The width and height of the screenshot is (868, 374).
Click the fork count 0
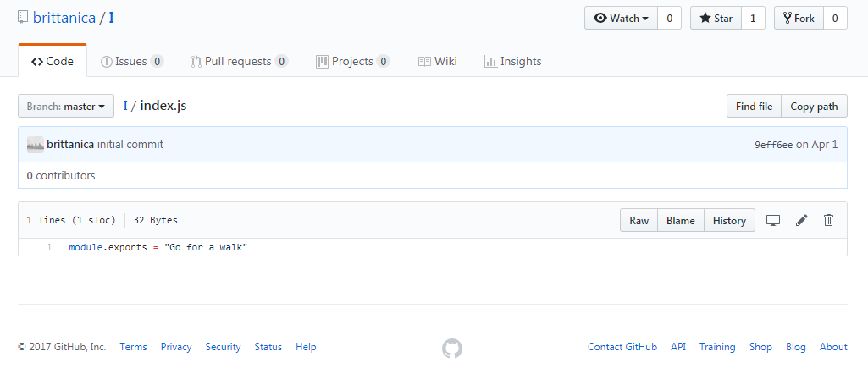tap(835, 19)
